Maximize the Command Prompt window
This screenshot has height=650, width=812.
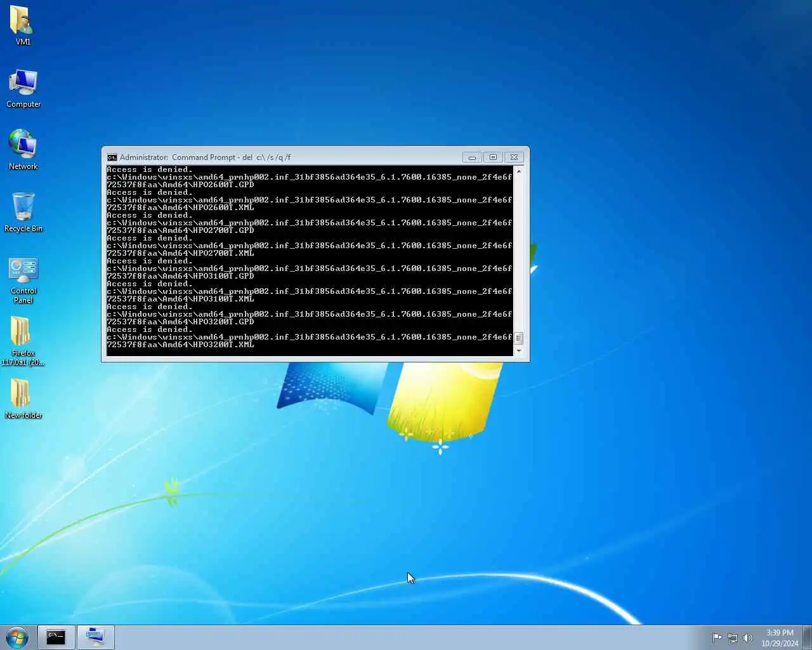[x=493, y=157]
